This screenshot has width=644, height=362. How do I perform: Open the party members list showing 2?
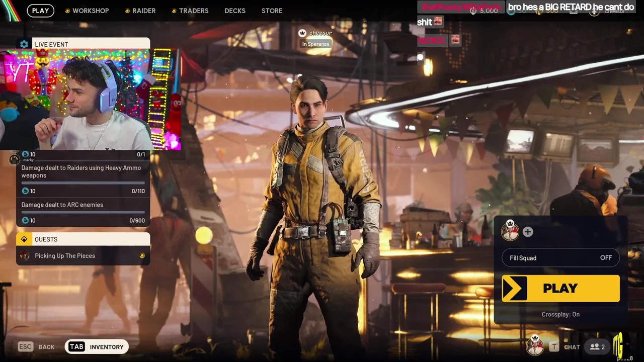[598, 347]
